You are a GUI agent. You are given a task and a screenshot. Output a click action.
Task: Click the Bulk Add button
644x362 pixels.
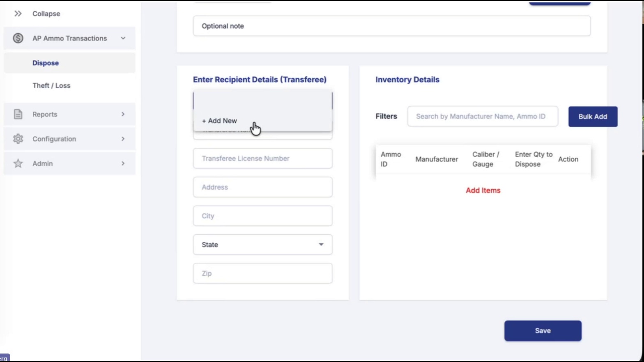[593, 117]
